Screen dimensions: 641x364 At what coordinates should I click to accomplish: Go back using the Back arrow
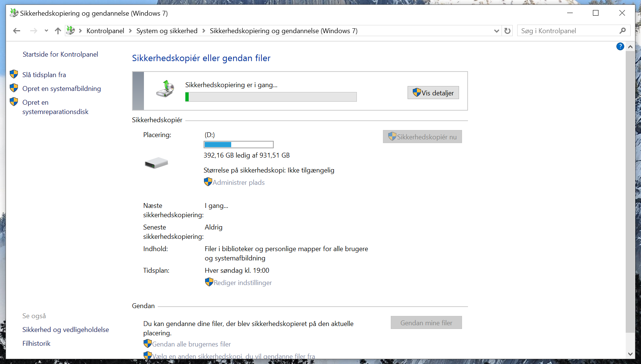coord(16,31)
